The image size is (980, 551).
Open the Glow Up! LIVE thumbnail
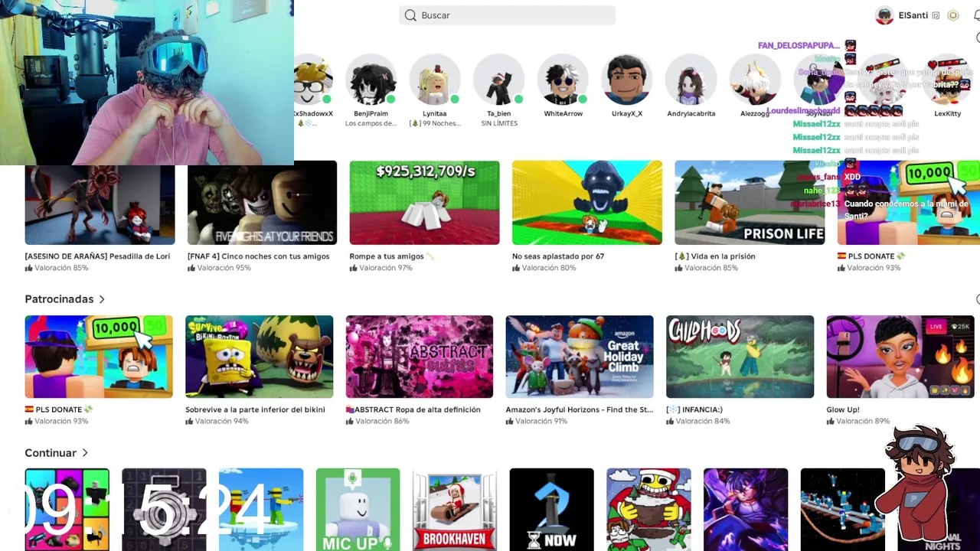[900, 357]
